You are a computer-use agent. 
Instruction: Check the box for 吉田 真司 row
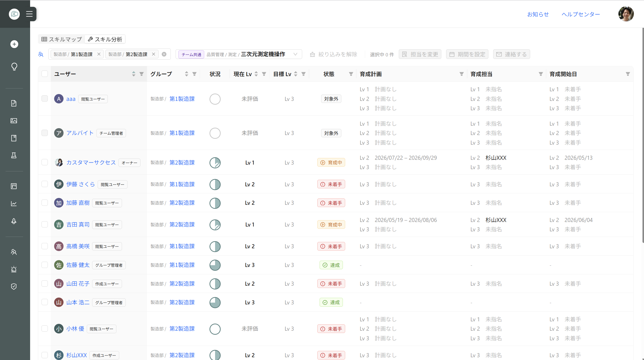[x=45, y=224]
